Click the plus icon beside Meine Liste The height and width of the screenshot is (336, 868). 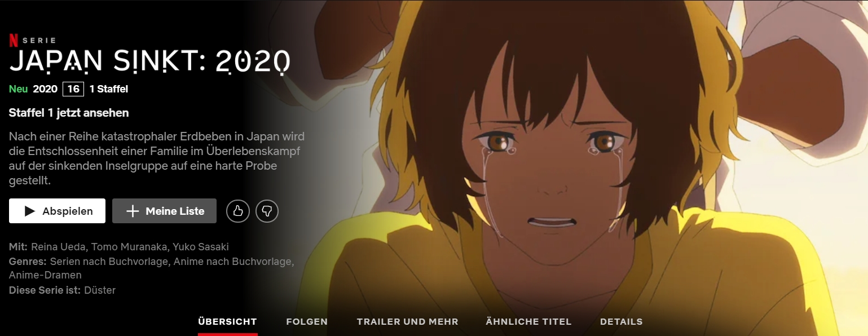pos(133,211)
